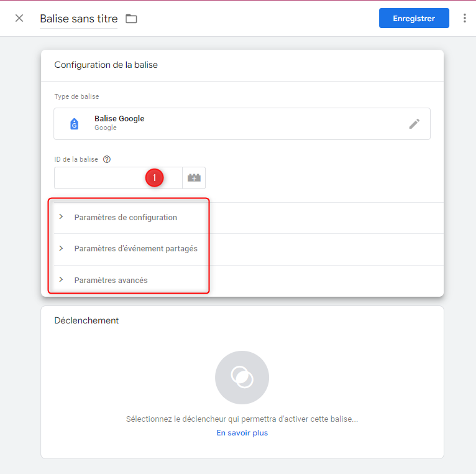This screenshot has width=476, height=474.
Task: Click the help icon next to ID de la balise
Action: pyautogui.click(x=107, y=159)
